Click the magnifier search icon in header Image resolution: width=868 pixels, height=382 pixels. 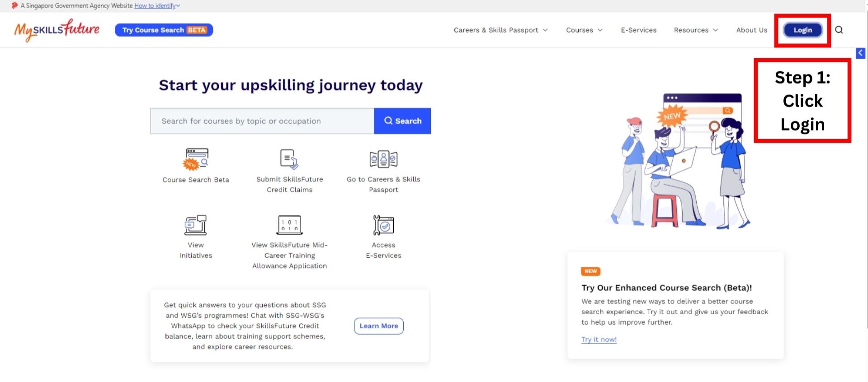(839, 30)
